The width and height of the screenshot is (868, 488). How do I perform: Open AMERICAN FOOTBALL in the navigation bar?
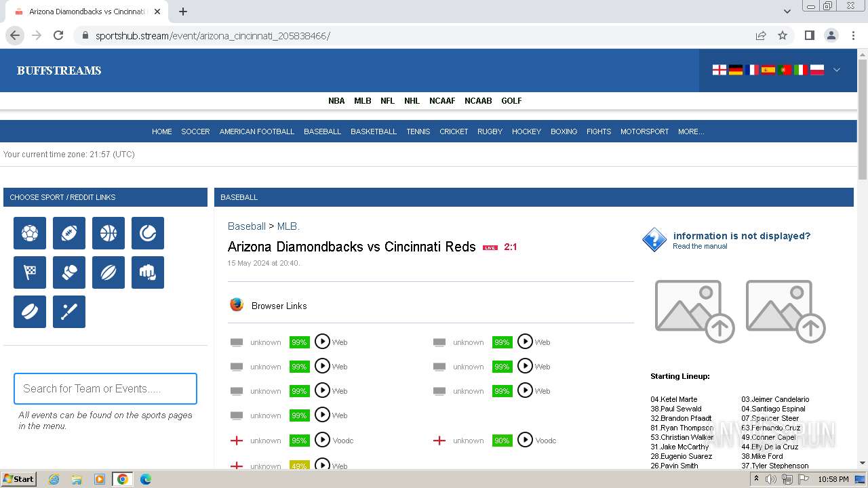[257, 131]
